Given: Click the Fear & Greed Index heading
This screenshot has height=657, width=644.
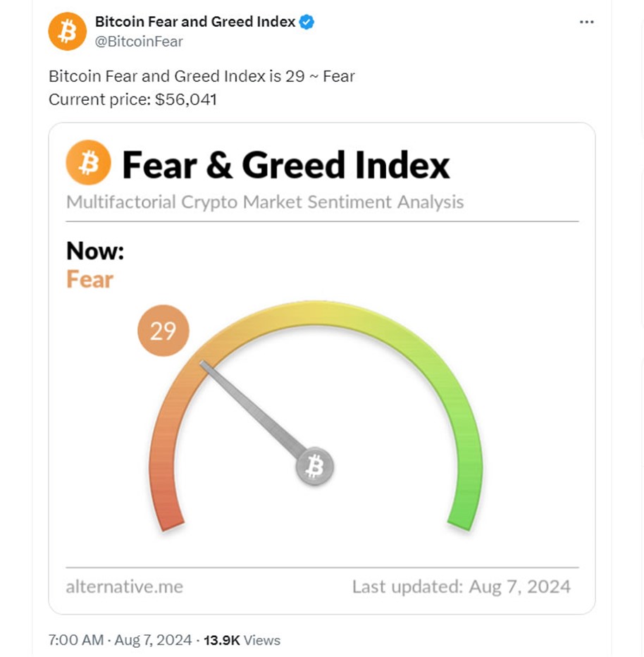Looking at the screenshot, I should [286, 165].
